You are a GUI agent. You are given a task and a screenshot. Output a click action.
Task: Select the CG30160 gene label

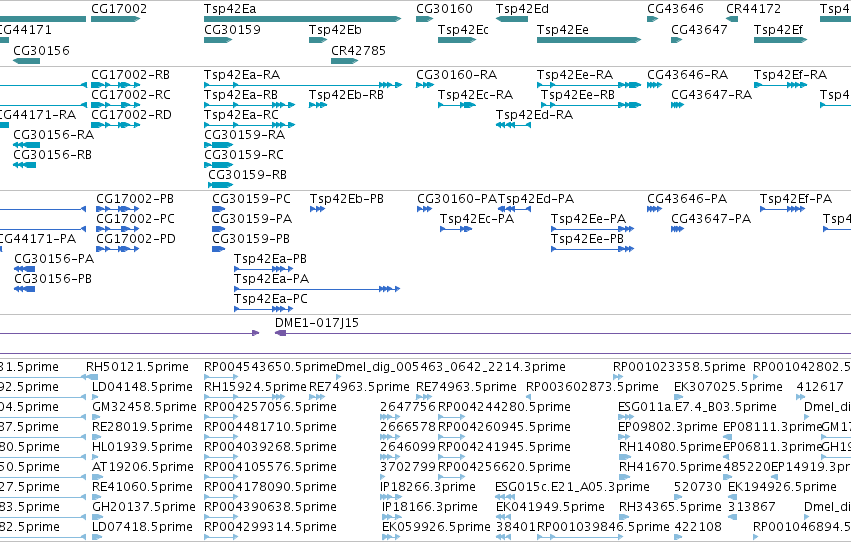[444, 9]
